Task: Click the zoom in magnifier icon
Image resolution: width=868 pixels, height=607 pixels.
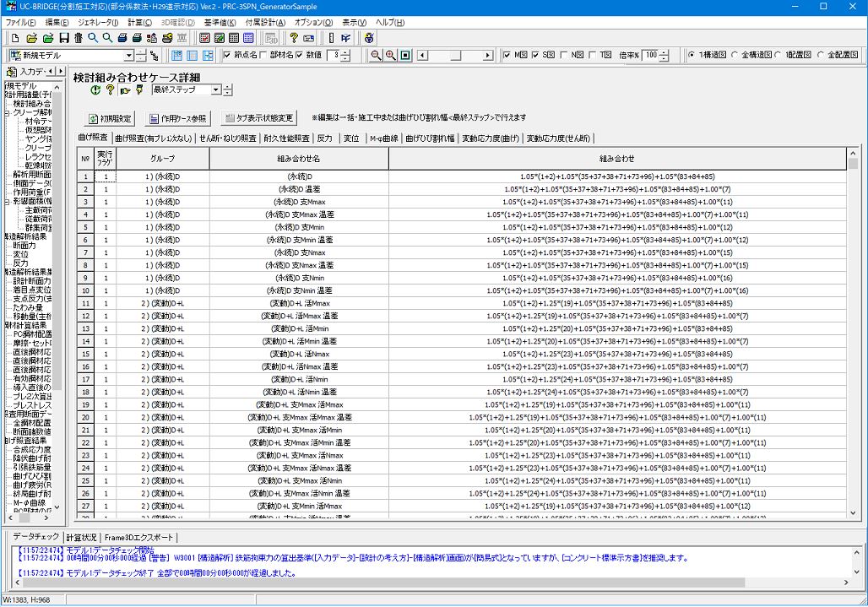Action: point(391,56)
